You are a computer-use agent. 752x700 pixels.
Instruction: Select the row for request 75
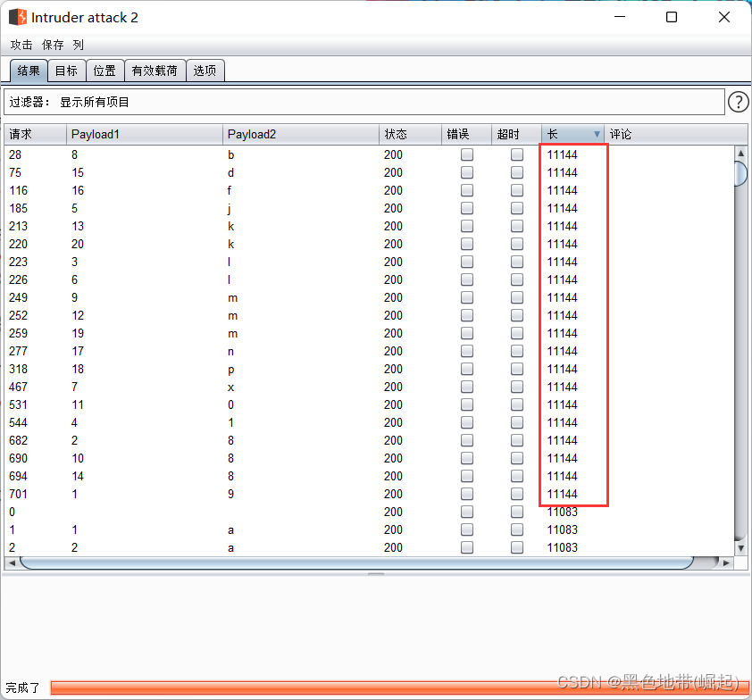point(369,172)
